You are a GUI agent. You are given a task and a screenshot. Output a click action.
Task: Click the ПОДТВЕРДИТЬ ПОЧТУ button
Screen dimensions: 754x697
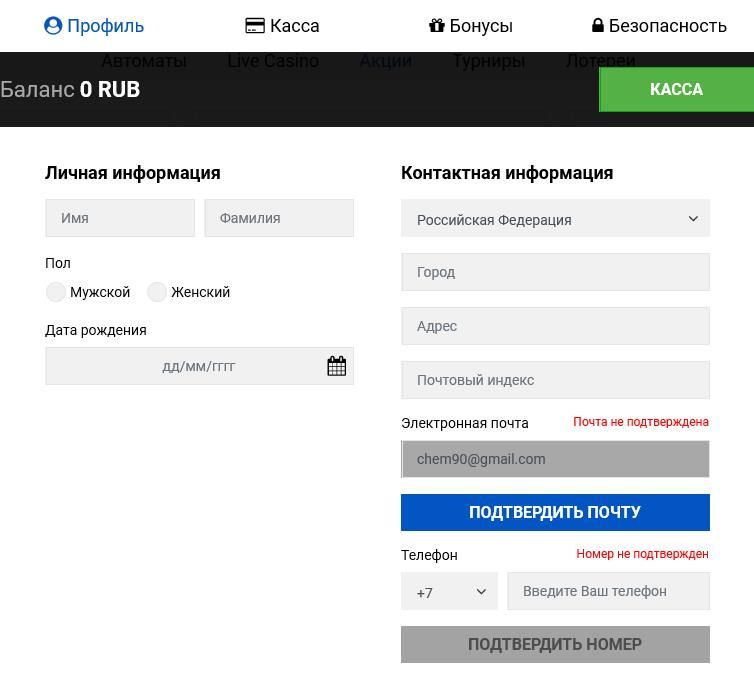click(x=555, y=512)
